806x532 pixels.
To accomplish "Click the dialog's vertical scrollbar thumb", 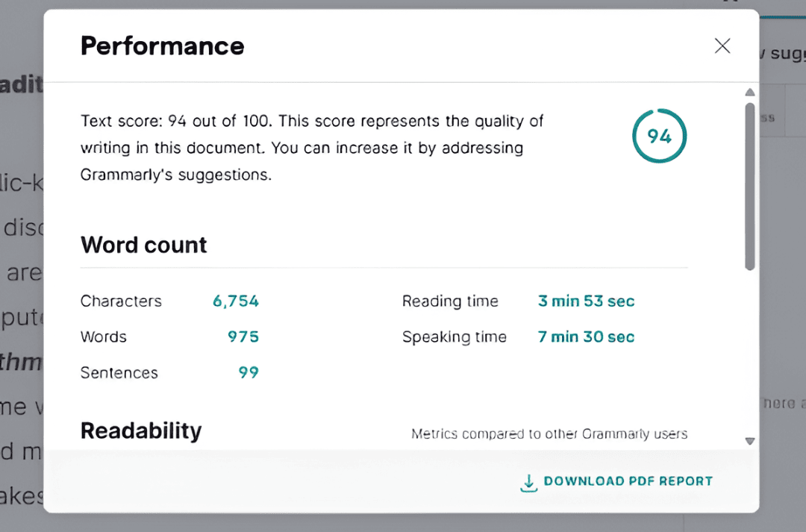I will (750, 187).
